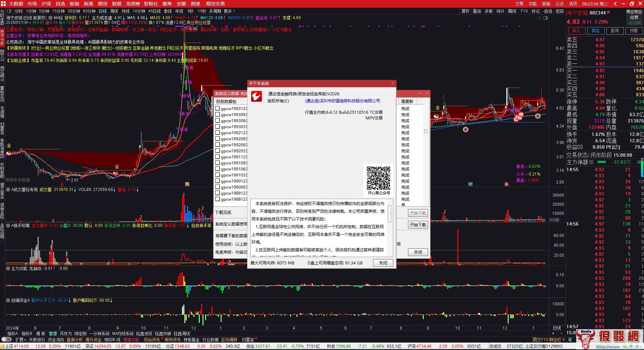Switch to the 周线 period tab
This screenshot has height=350, width=644.
tap(114, 11)
